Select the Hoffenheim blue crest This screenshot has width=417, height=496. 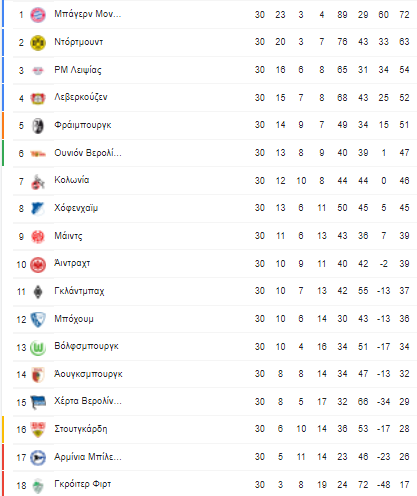pyautogui.click(x=38, y=209)
